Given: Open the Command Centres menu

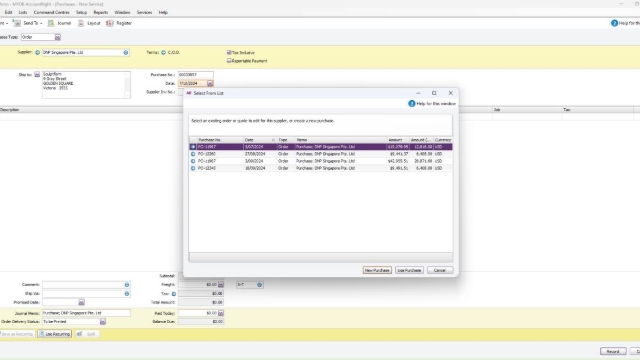Looking at the screenshot, I should [x=51, y=13].
